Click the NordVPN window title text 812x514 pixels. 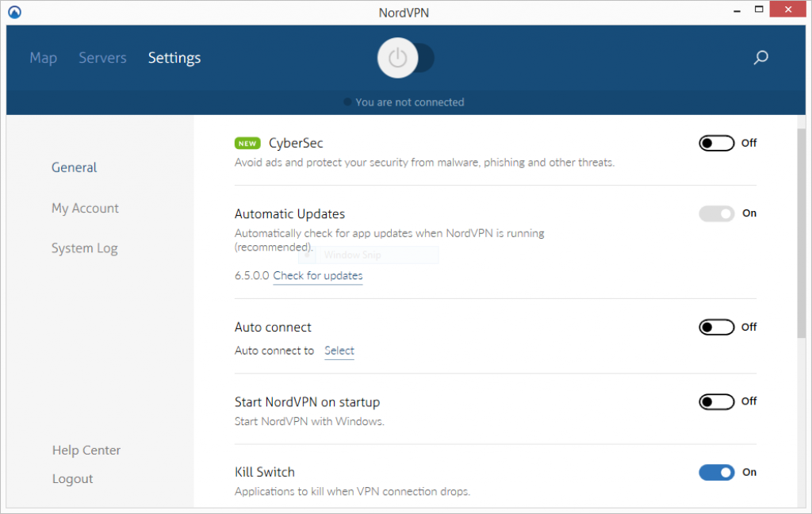pyautogui.click(x=404, y=13)
